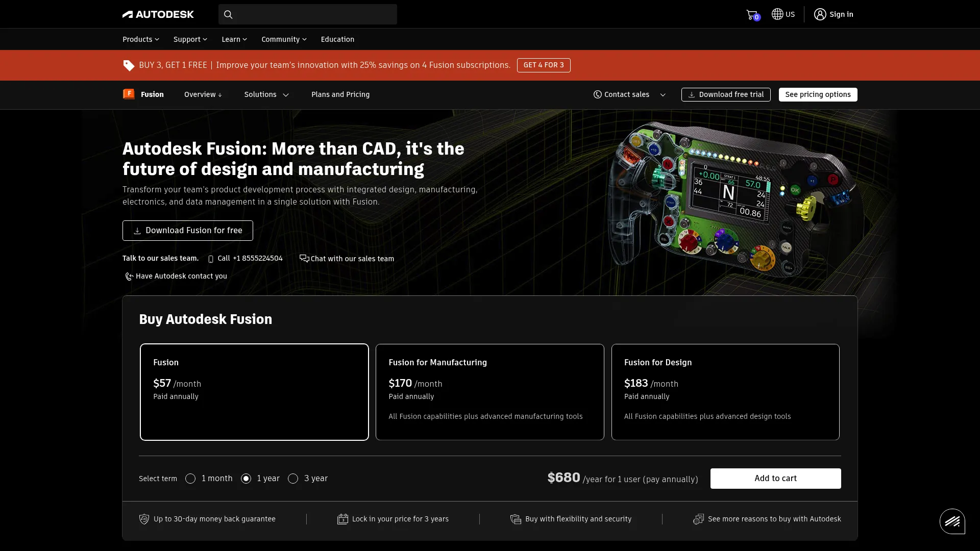The width and height of the screenshot is (980, 551).
Task: Click the callback phone icon
Action: (x=129, y=277)
